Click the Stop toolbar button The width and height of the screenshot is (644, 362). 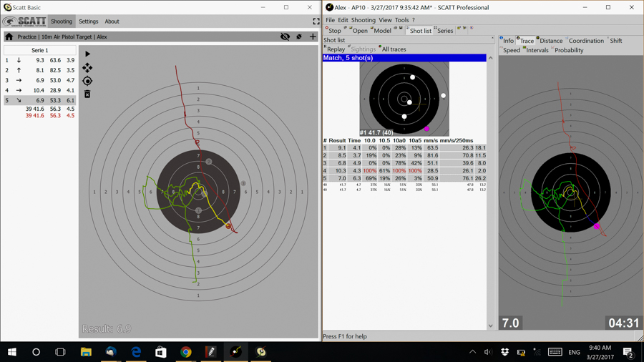[333, 30]
